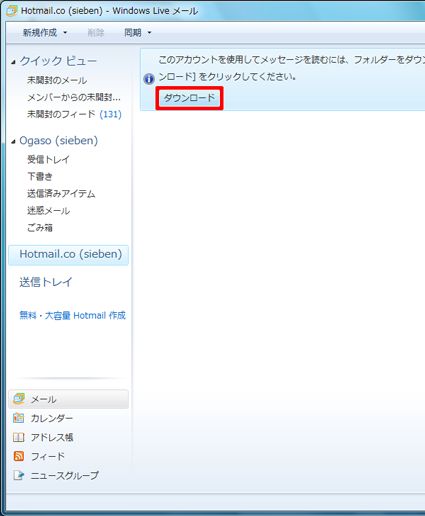Screen dimensions: 425x516
Task: Collapse the クイック ビュー section triangle
Action: coord(13,62)
